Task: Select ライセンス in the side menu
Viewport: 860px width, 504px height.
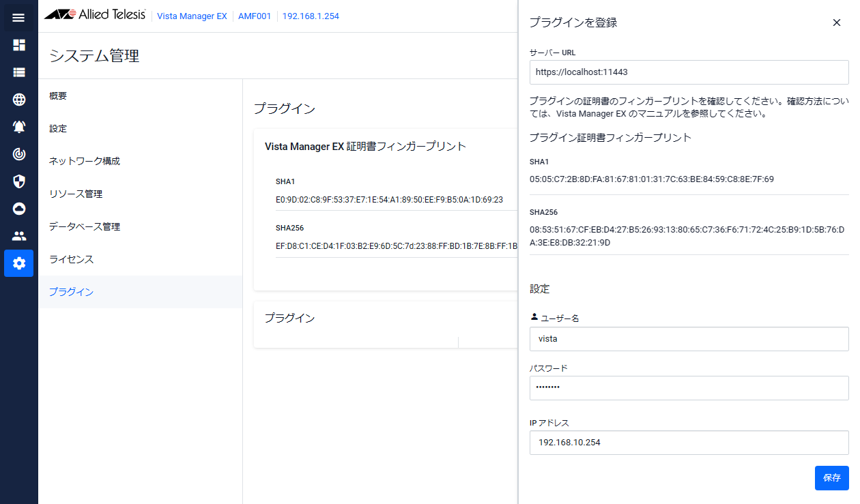Action: (72, 260)
